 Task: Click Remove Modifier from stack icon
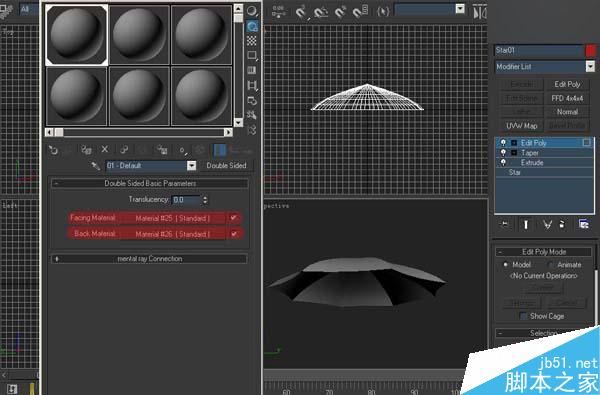point(562,224)
